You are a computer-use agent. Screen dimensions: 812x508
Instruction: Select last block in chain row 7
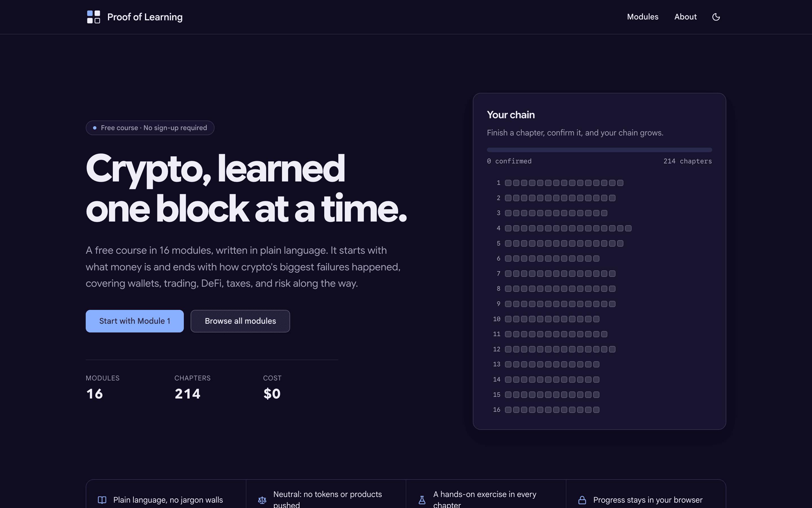coord(612,273)
